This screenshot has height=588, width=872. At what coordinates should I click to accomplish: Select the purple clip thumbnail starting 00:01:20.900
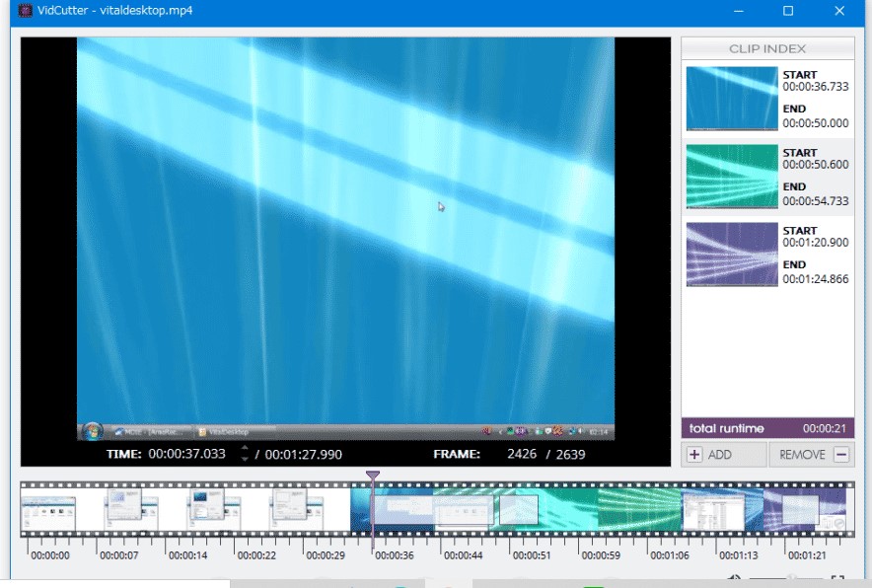[x=732, y=255]
